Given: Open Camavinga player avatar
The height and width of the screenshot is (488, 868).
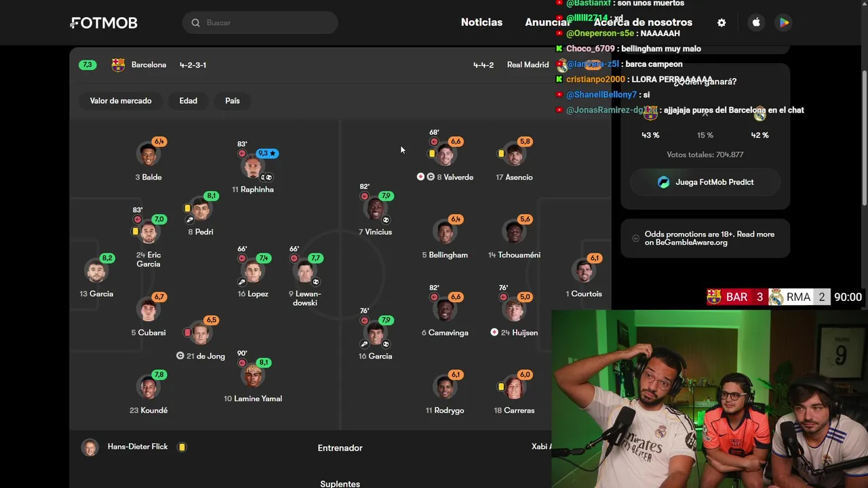Looking at the screenshot, I should (x=445, y=310).
